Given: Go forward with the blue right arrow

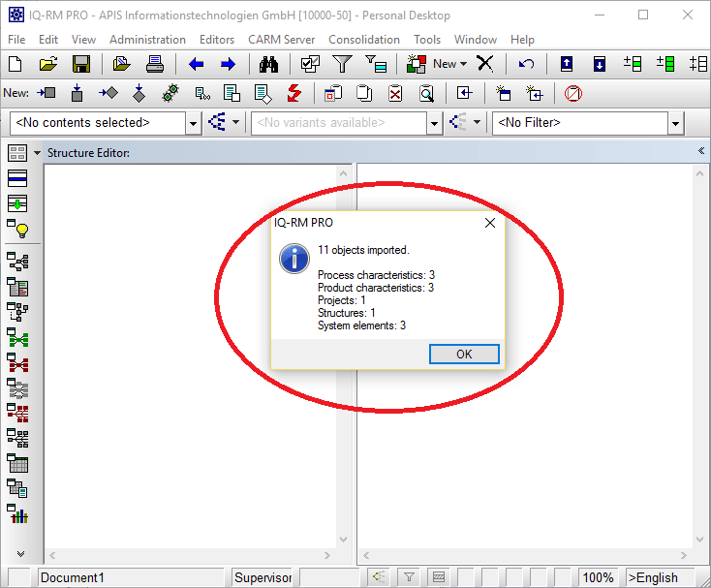Looking at the screenshot, I should click(228, 64).
